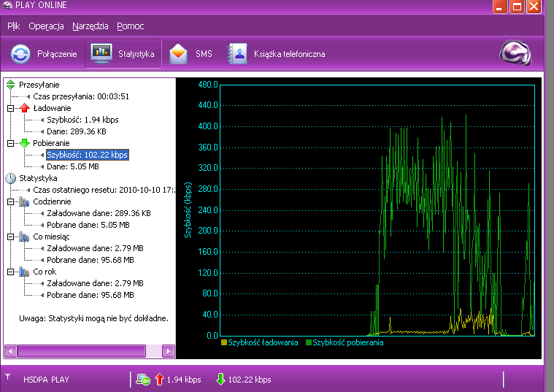Select the Co miesiąc tree item label
The width and height of the screenshot is (554, 392).
tap(51, 237)
